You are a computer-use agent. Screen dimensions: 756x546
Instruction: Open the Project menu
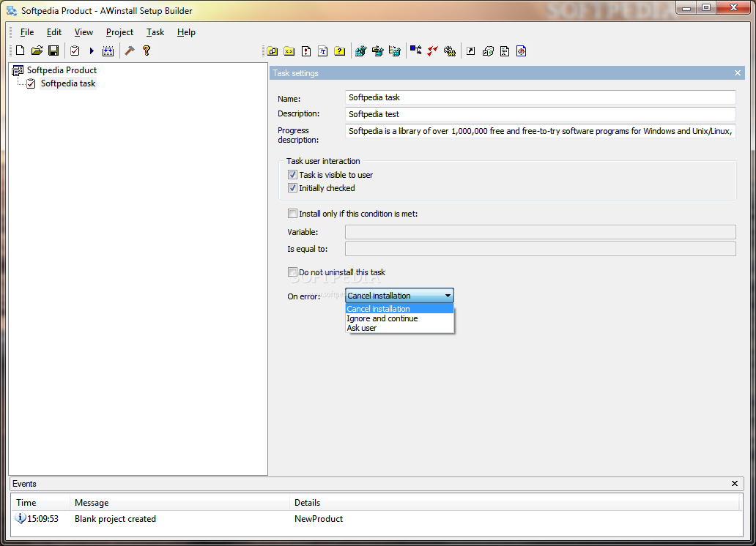pyautogui.click(x=119, y=32)
